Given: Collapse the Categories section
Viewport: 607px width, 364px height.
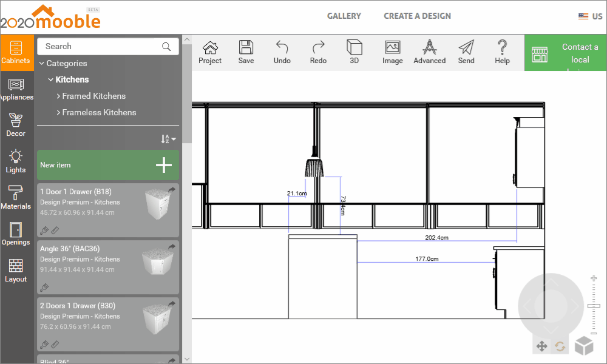Looking at the screenshot, I should (x=42, y=64).
